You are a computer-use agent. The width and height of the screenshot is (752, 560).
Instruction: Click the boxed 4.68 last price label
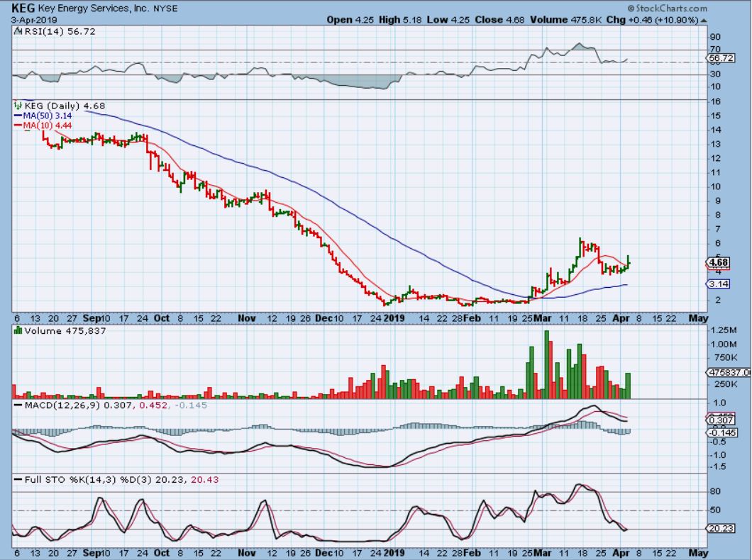click(719, 262)
